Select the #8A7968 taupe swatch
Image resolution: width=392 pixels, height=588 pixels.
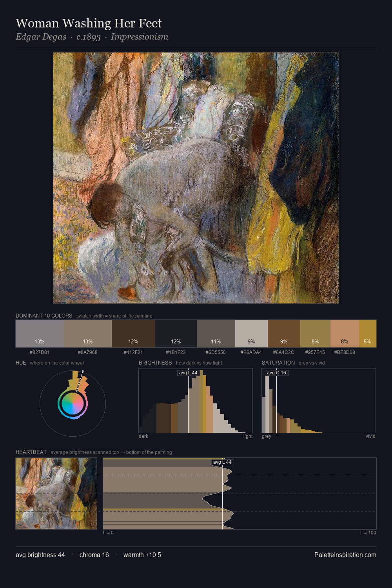click(x=88, y=334)
